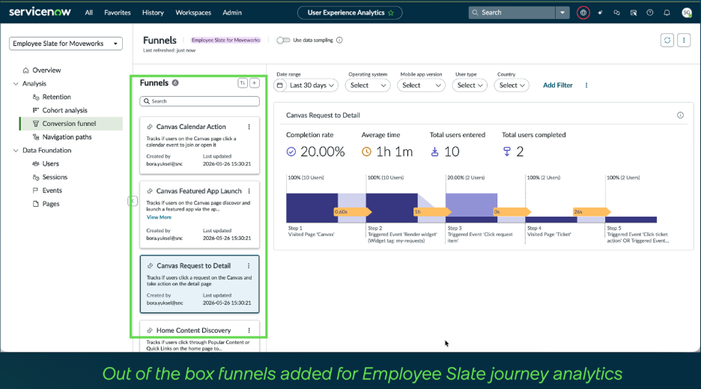Screen dimensions: 701x389
Task: Open Canvas Calendar Action kebab menu
Action: point(249,127)
